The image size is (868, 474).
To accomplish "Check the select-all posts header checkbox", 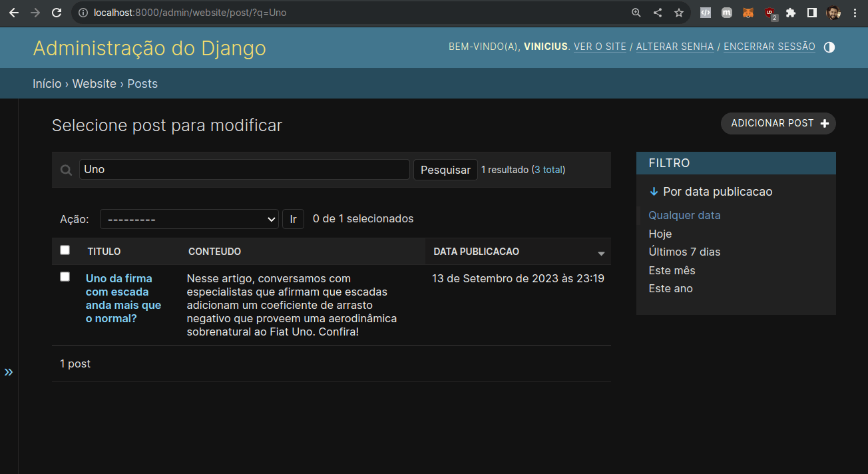I will pyautogui.click(x=65, y=250).
